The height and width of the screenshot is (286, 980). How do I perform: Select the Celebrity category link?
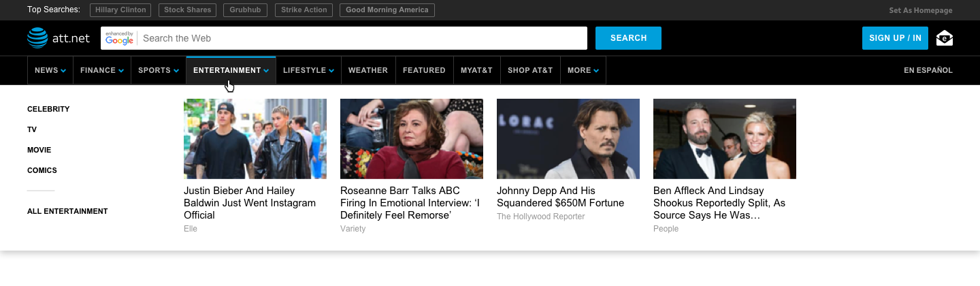tap(48, 109)
